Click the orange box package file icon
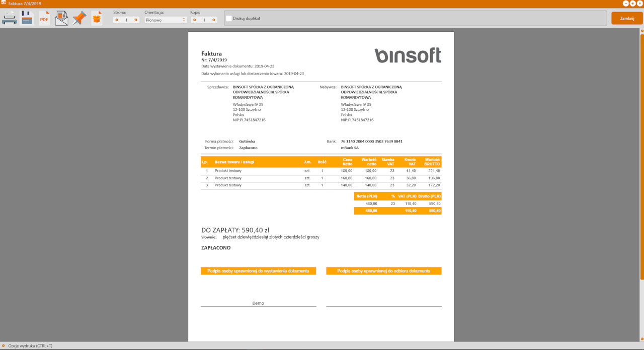The width and height of the screenshot is (644, 350). coord(97,18)
